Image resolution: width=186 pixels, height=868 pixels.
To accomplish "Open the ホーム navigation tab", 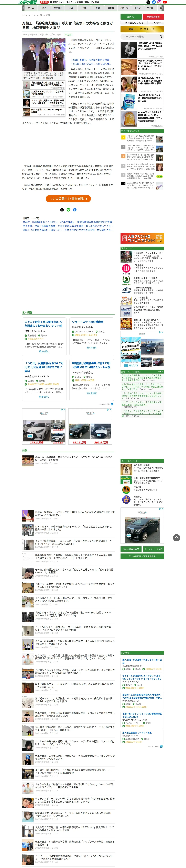I will 31,8.
